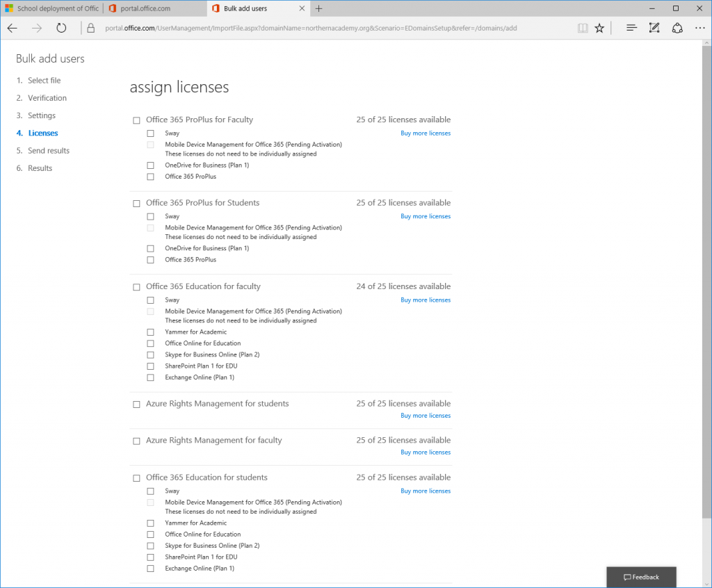
Task: Check OneDrive for Business under ProPlus Faculty
Action: click(x=150, y=165)
